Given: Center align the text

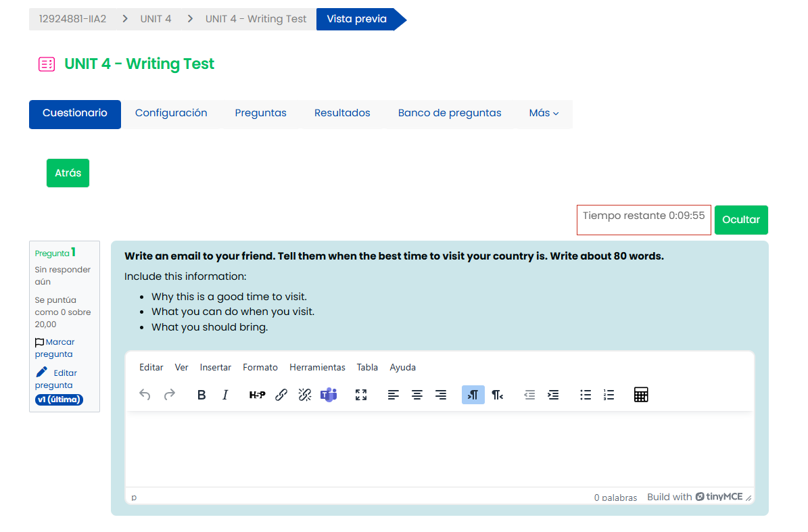Looking at the screenshot, I should point(417,395).
